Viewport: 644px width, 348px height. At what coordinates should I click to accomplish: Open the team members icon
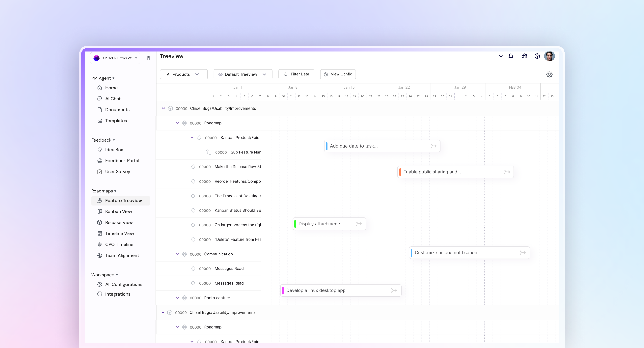(524, 56)
